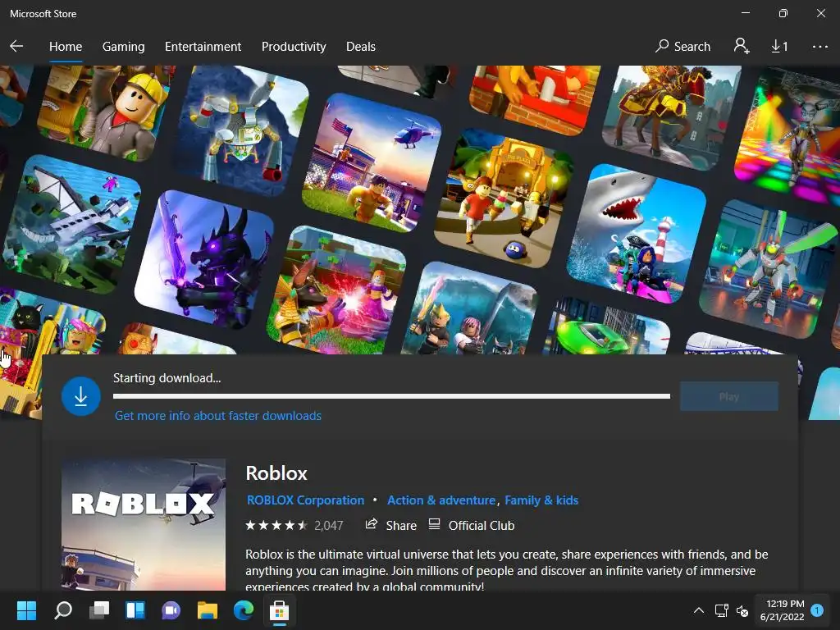Screen dimensions: 840x630
Task: Go back with the arrow button
Action: point(16,46)
